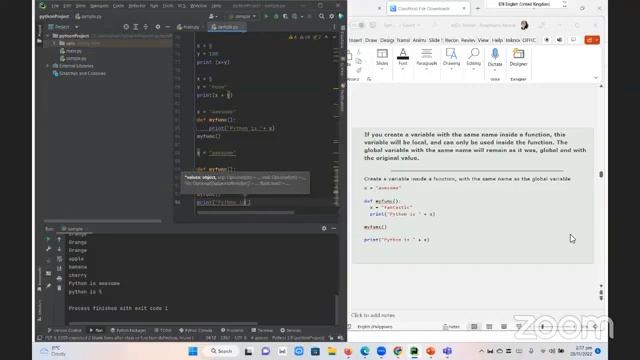Clear all Run console output trash icon

(x=59, y=288)
